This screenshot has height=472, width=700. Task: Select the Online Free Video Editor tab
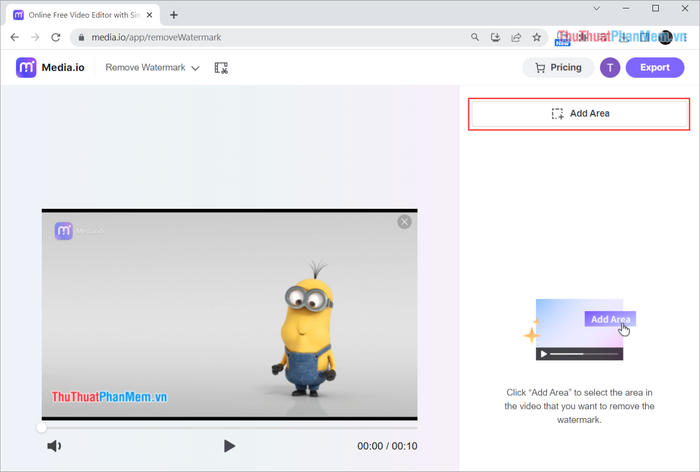[x=83, y=15]
